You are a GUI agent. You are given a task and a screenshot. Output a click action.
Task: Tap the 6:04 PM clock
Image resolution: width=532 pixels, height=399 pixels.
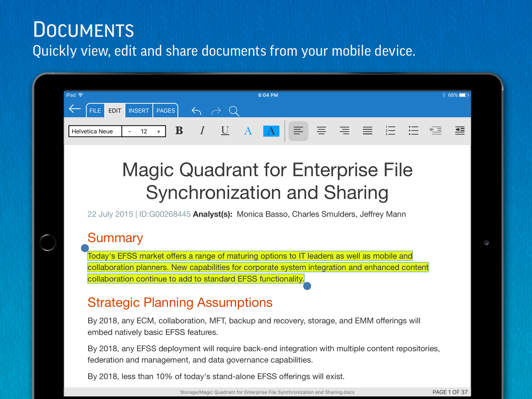(x=268, y=95)
